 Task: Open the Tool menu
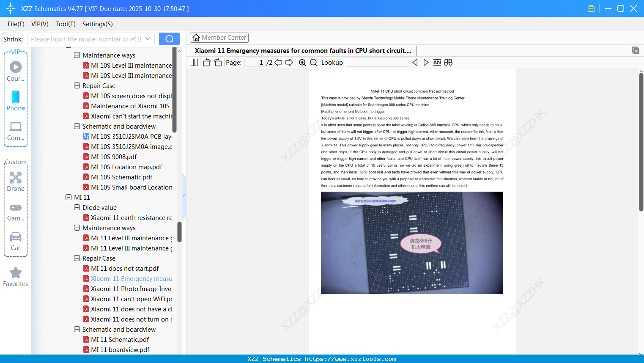[x=66, y=24]
